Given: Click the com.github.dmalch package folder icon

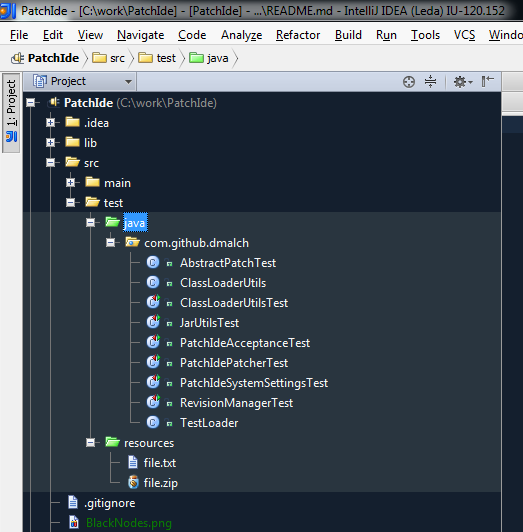Looking at the screenshot, I should 132,242.
